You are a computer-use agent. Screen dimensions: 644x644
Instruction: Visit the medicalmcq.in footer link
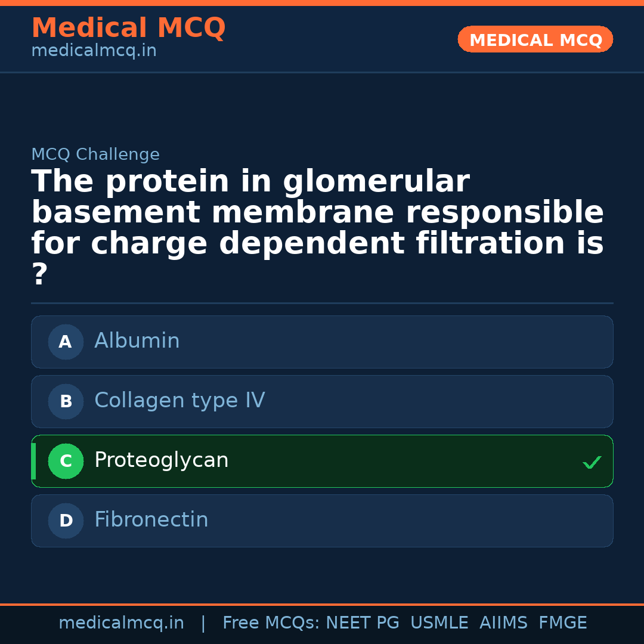(x=122, y=623)
